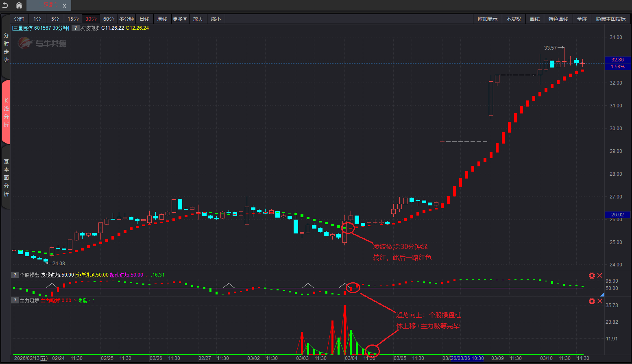Click the back arrow icon
632x364 pixels.
click(5, 5)
